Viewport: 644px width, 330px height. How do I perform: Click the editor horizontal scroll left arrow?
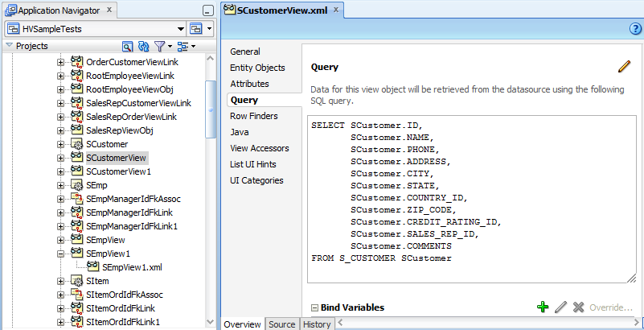tap(340, 324)
